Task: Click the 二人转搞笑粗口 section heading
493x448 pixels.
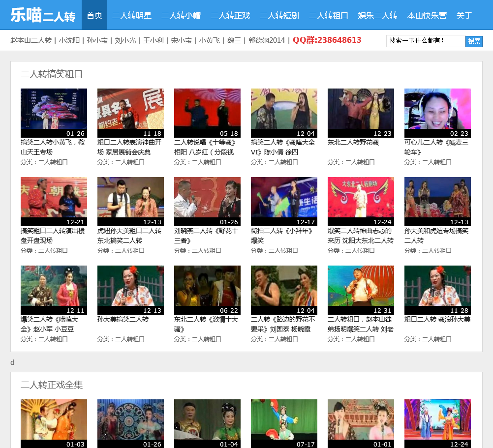Action: (52, 74)
